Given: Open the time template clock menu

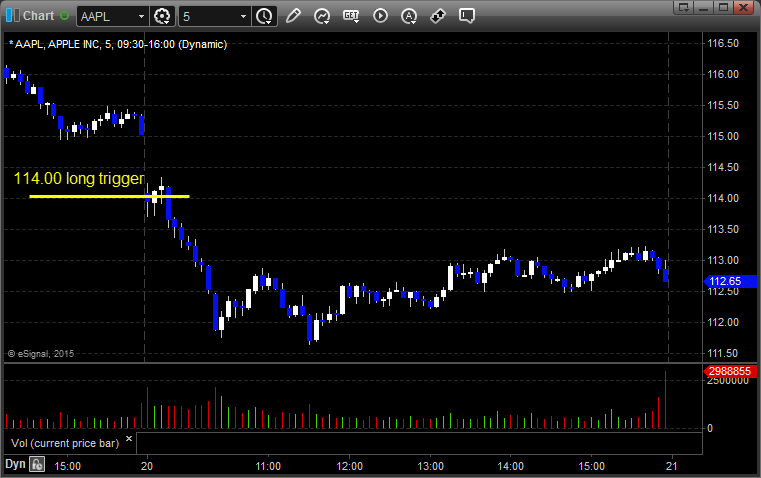Looking at the screenshot, I should tap(265, 16).
